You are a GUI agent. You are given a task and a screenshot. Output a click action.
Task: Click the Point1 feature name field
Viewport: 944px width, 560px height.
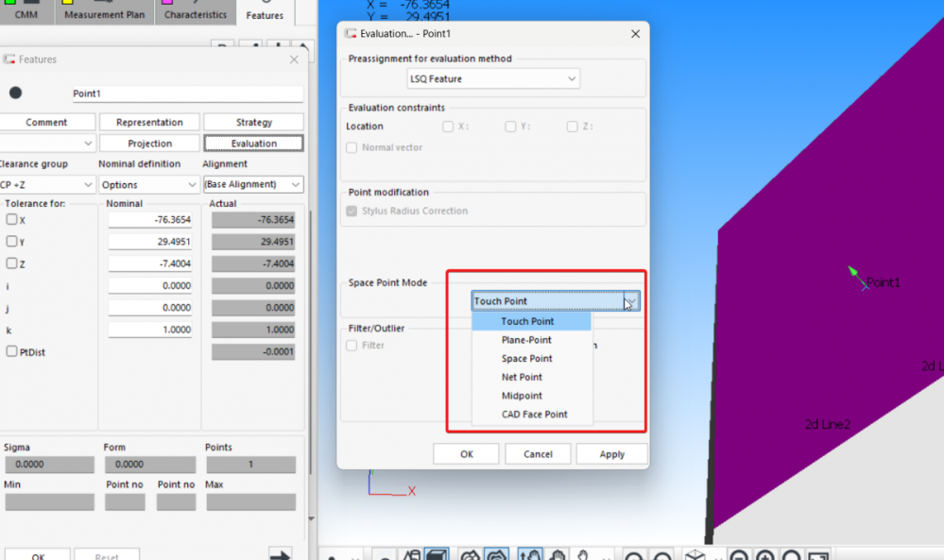pos(187,94)
